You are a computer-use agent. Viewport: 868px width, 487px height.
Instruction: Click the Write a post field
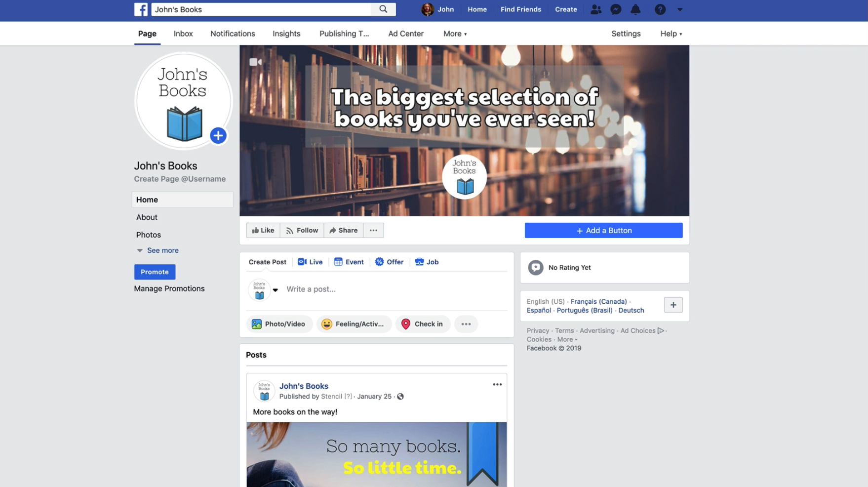pyautogui.click(x=346, y=289)
